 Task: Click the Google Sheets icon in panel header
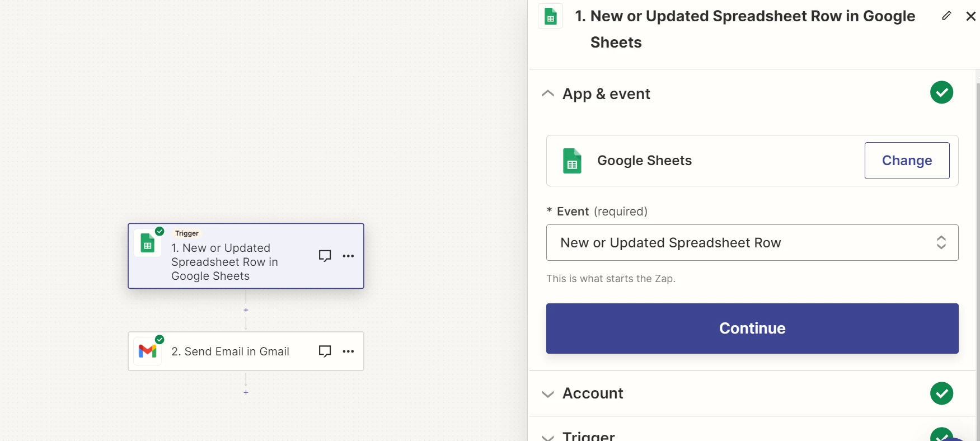pos(550,16)
